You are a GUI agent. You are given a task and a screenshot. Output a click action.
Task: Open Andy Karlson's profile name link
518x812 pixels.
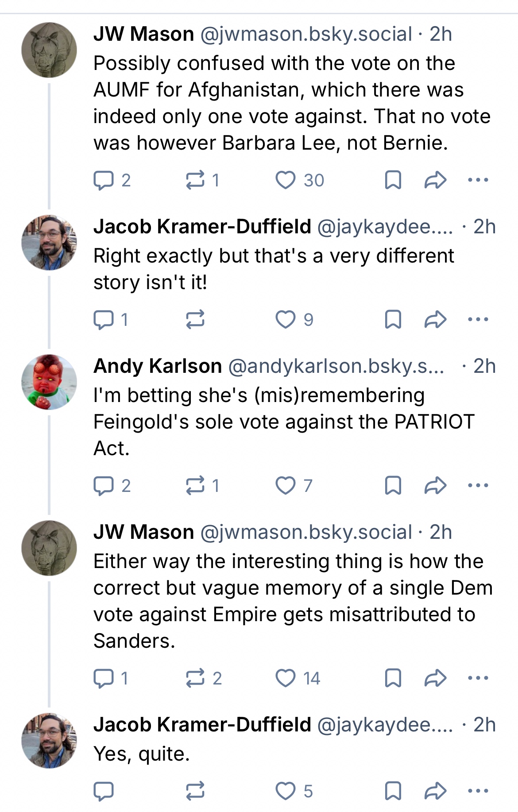click(158, 366)
